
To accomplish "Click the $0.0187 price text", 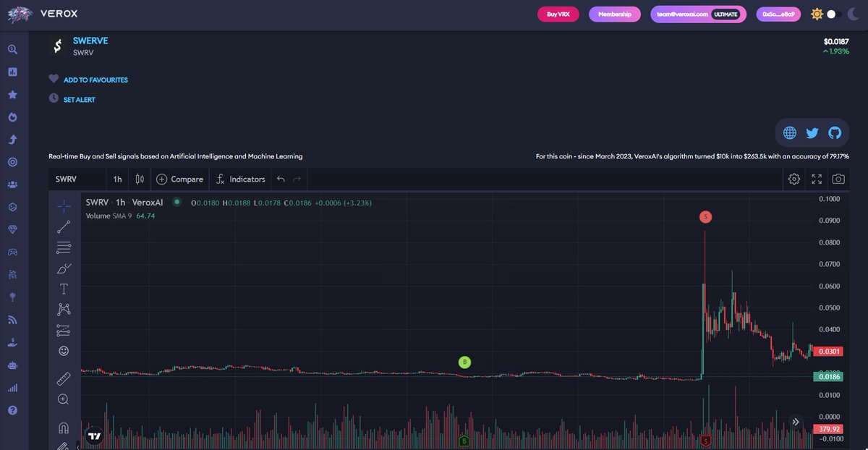I will [x=836, y=41].
